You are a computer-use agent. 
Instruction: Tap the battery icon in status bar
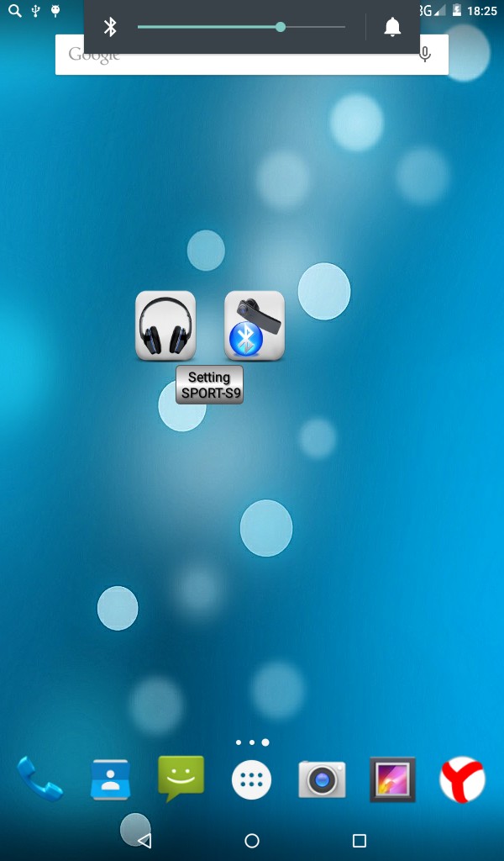[x=456, y=10]
